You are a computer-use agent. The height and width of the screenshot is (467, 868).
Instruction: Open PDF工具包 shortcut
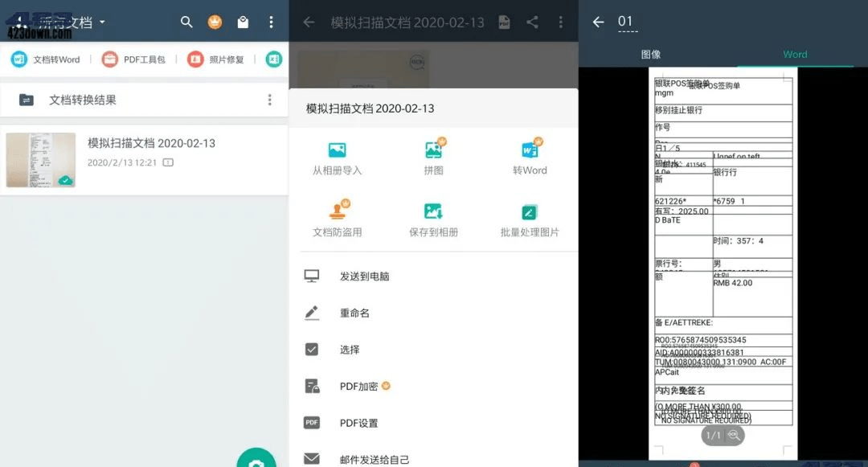(x=133, y=59)
